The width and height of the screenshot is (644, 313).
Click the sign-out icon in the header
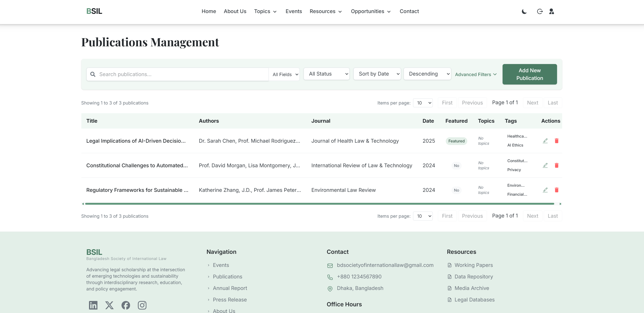(x=540, y=12)
